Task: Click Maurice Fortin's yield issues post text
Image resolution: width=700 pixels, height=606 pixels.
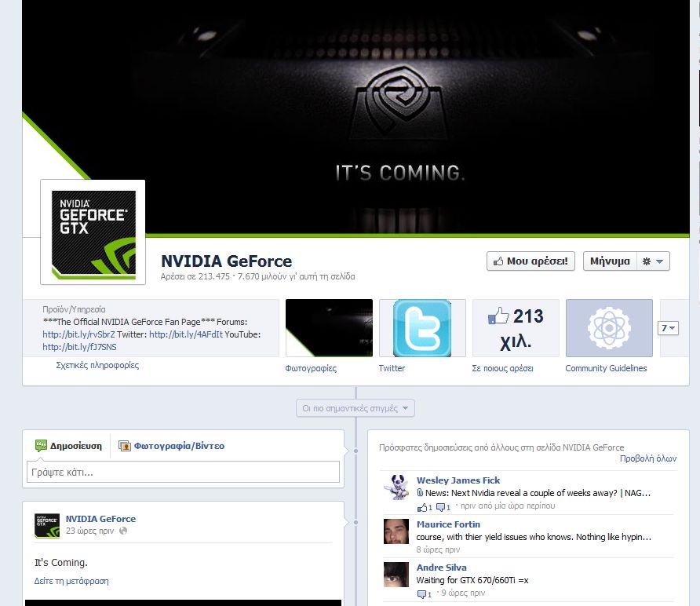Action: [534, 537]
